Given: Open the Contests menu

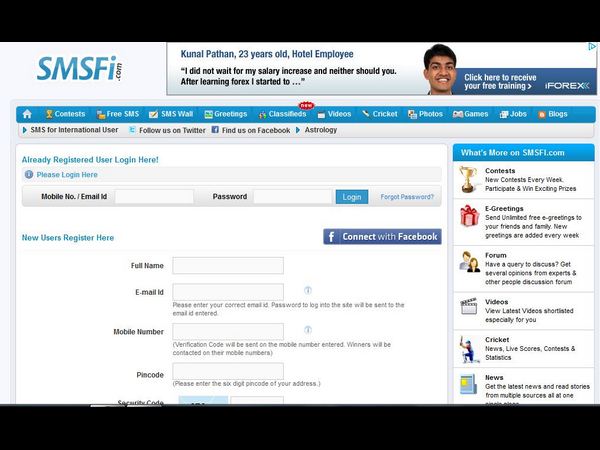Looking at the screenshot, I should (x=65, y=114).
